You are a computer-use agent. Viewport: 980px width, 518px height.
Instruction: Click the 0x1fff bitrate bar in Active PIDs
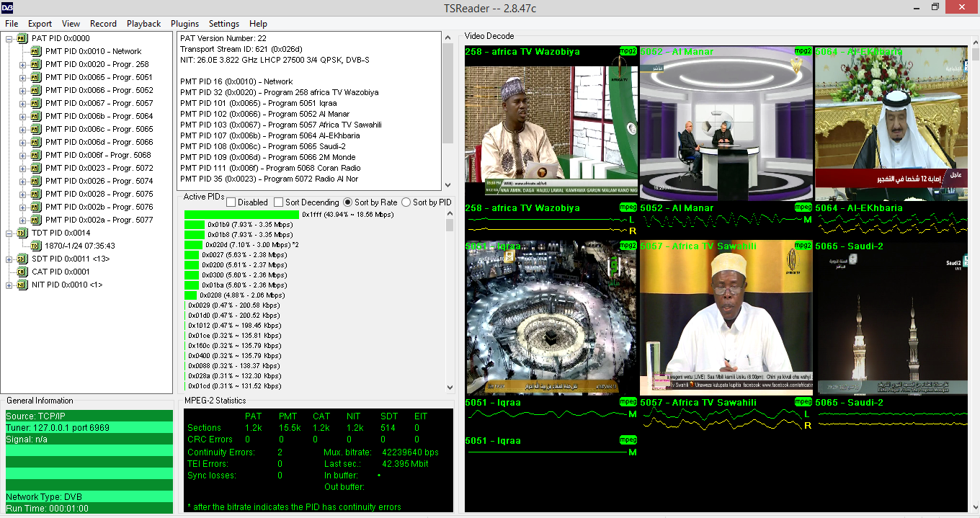pos(241,215)
